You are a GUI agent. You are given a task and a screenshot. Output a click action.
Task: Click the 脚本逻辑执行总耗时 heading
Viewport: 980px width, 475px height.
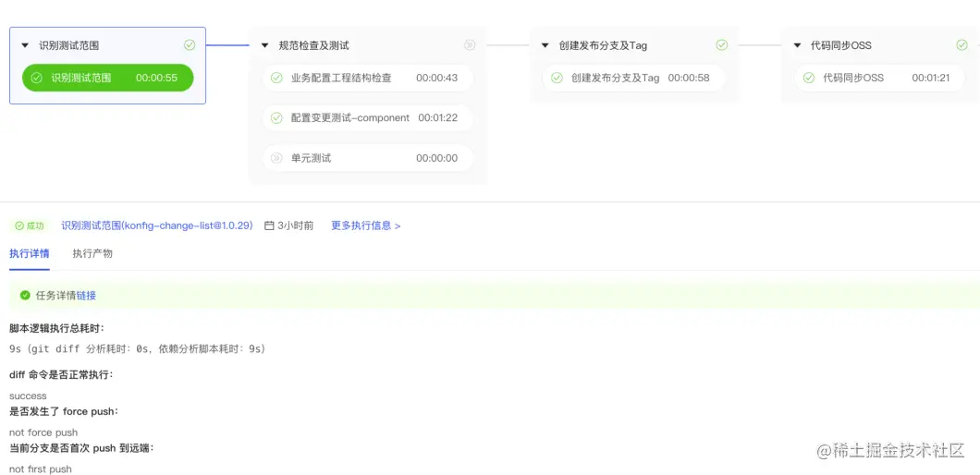point(57,328)
